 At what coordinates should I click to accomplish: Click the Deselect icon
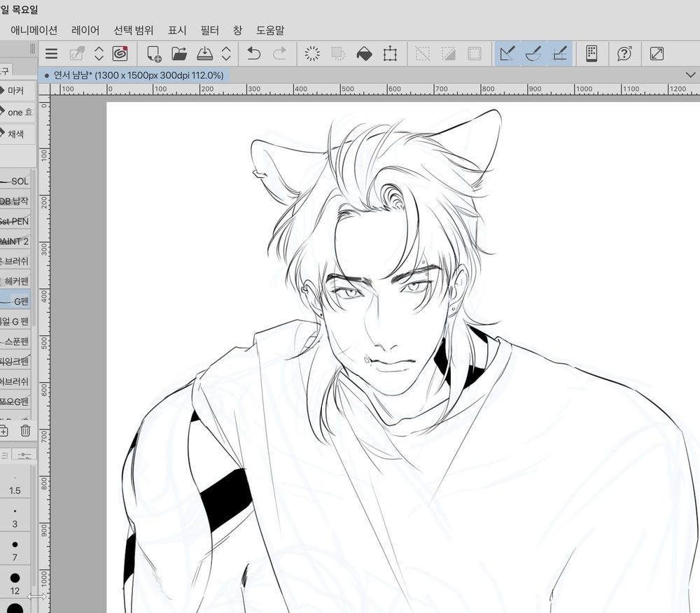[x=422, y=54]
